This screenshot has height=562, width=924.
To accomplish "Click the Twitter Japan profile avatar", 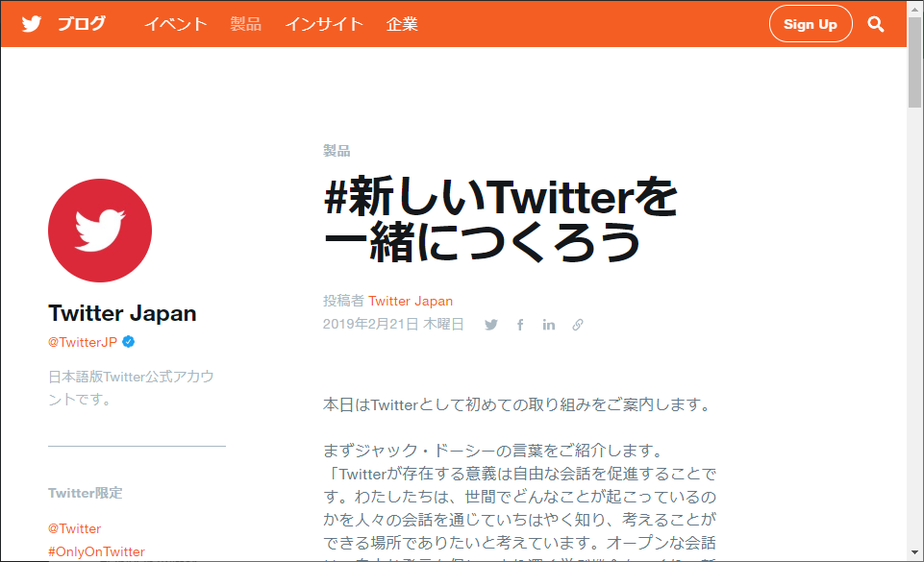I will (x=99, y=230).
